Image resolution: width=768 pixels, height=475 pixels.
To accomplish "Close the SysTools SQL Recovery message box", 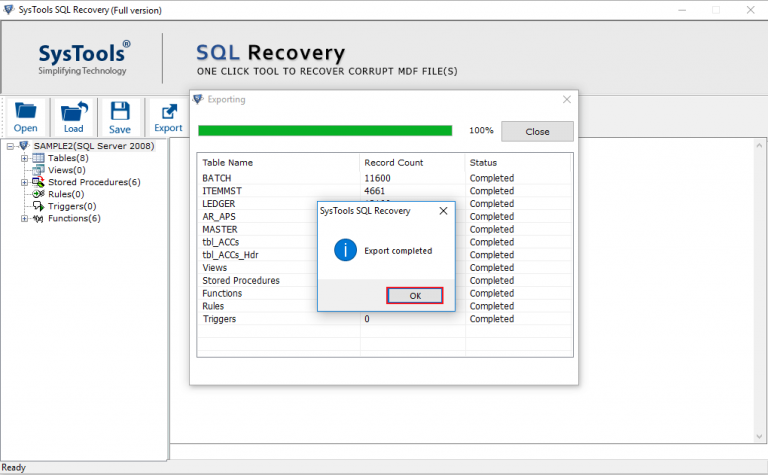I will [443, 211].
